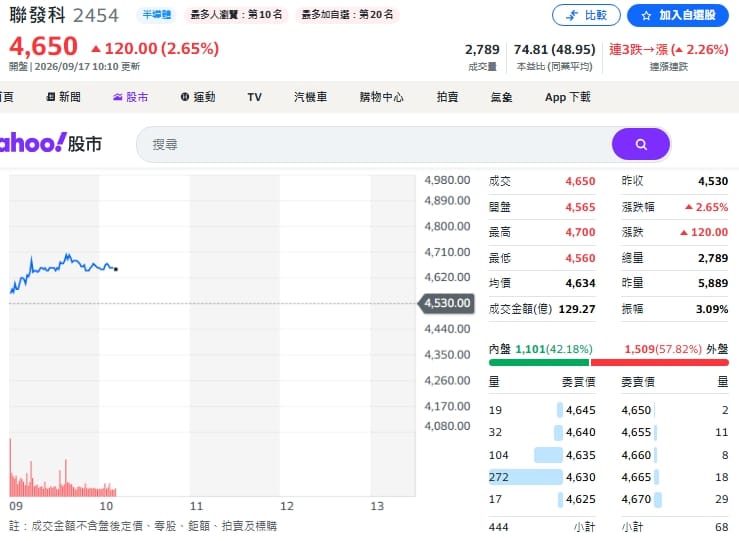Open the App 下載 tab

point(567,97)
